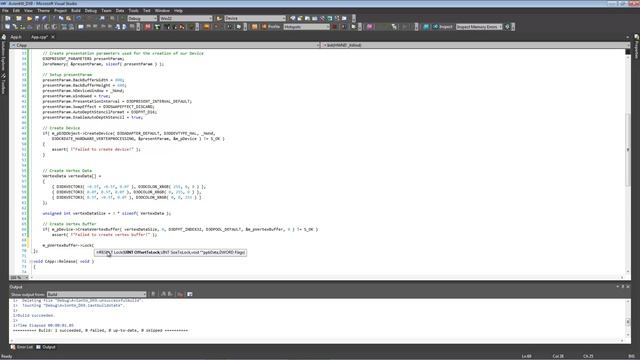Click the Output window vertical scrollbar
This screenshot has width=640, height=360.
pos(627,322)
